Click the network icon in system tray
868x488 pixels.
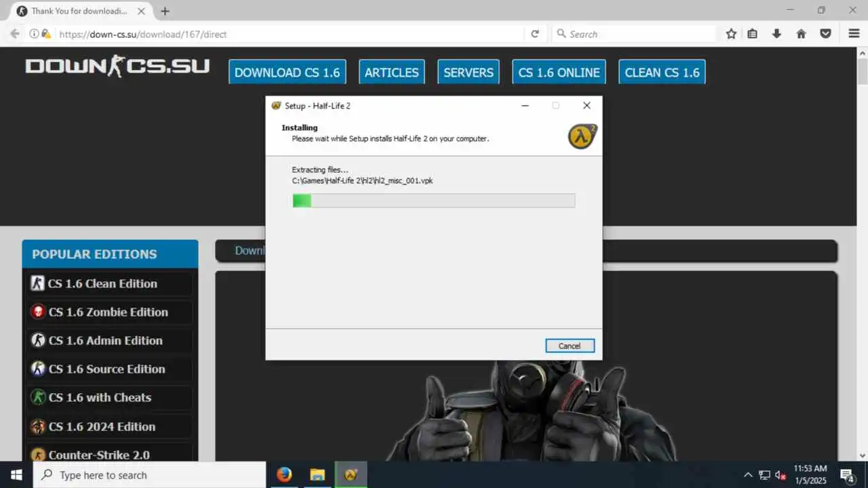764,475
